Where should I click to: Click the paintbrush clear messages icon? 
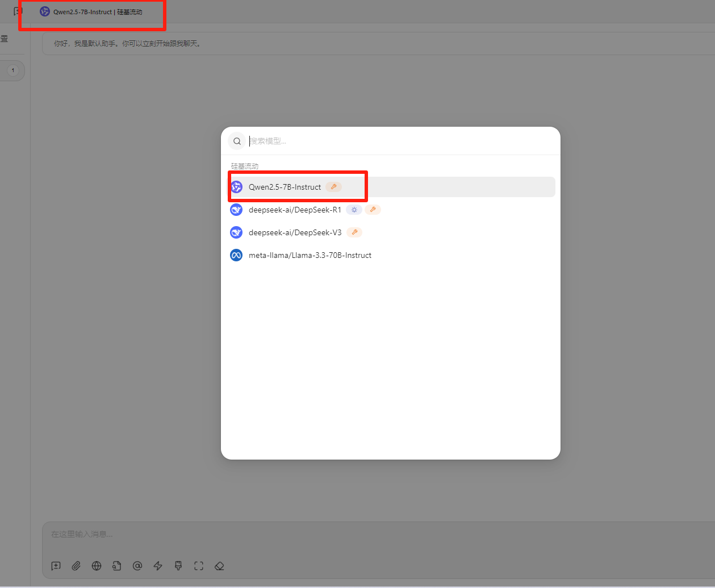pos(178,566)
